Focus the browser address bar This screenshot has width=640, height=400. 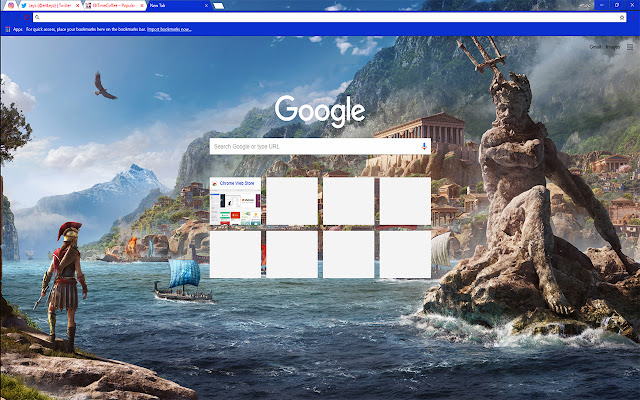click(x=329, y=18)
